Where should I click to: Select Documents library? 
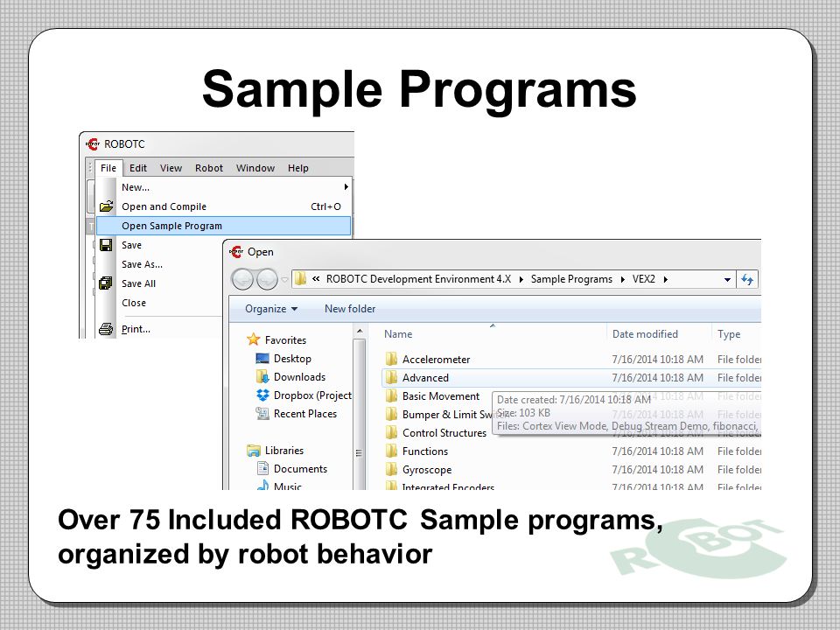coord(300,469)
